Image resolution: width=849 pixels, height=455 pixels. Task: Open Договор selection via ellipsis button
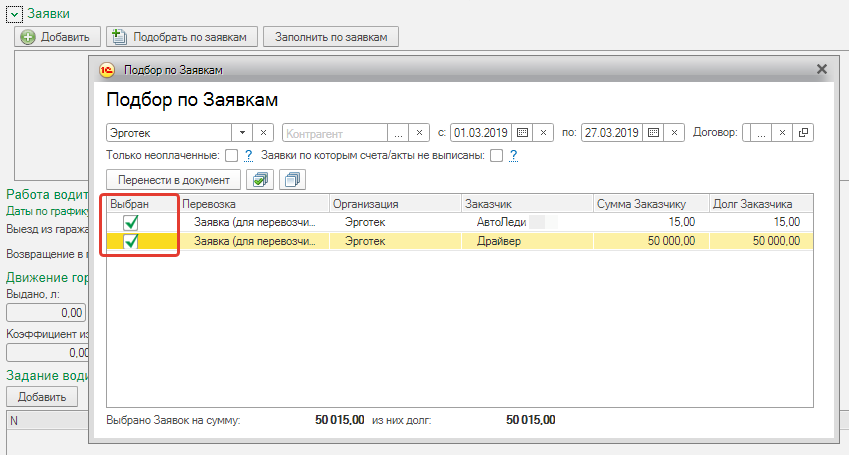pos(761,133)
